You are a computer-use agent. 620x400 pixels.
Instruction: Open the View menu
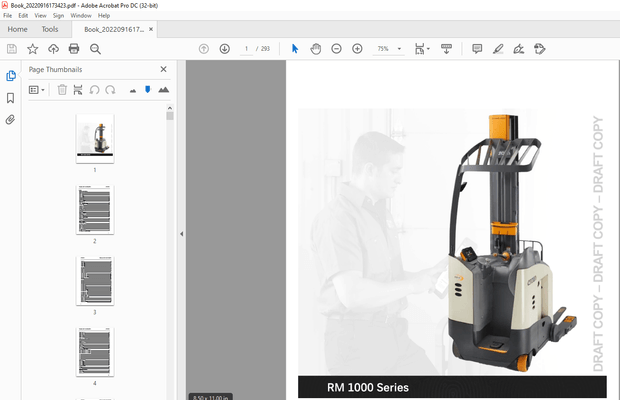[x=40, y=15]
